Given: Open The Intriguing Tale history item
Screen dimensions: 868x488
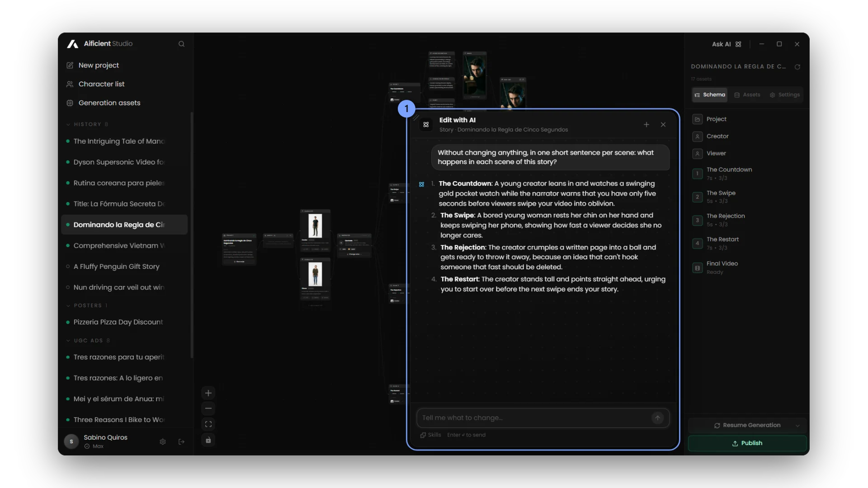Looking at the screenshot, I should pyautogui.click(x=124, y=141).
